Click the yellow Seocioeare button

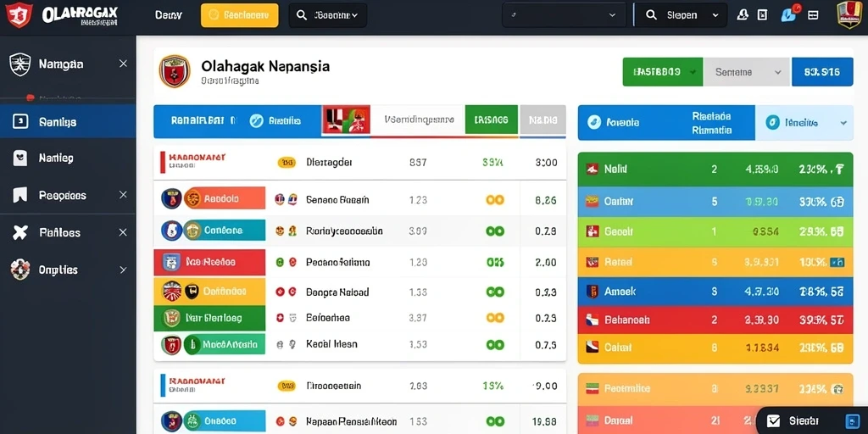(240, 15)
